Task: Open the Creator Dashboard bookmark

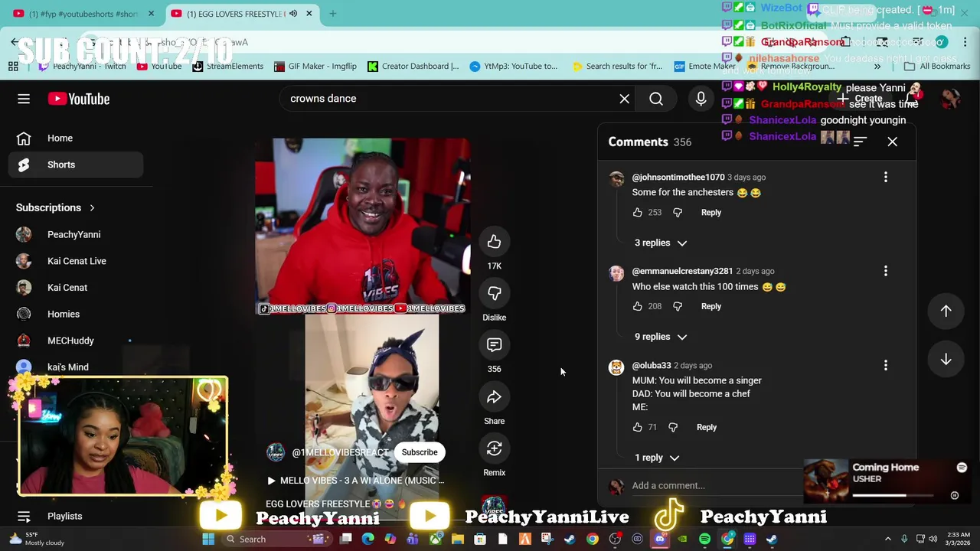Action: (413, 67)
